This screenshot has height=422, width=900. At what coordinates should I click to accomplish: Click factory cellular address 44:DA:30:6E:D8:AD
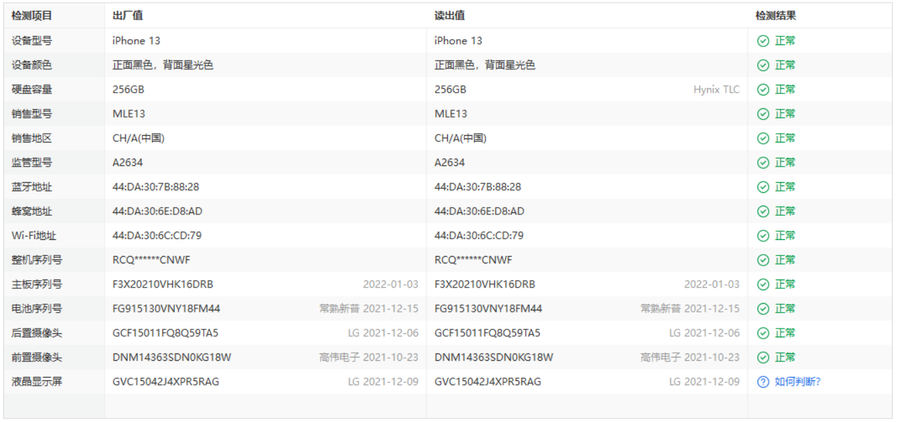[157, 211]
